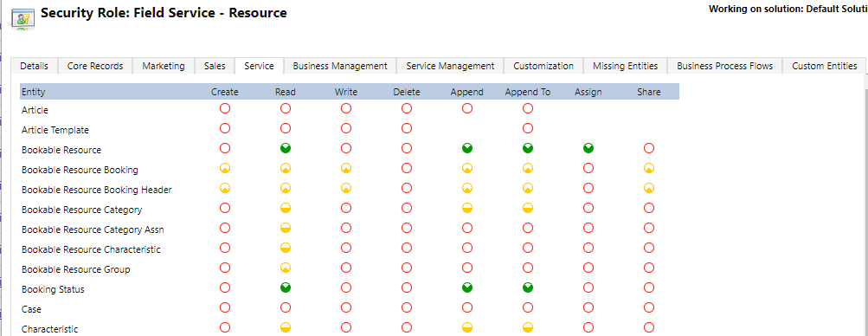Change Read privilege for Booking Status
This screenshot has height=336, width=868.
click(286, 288)
